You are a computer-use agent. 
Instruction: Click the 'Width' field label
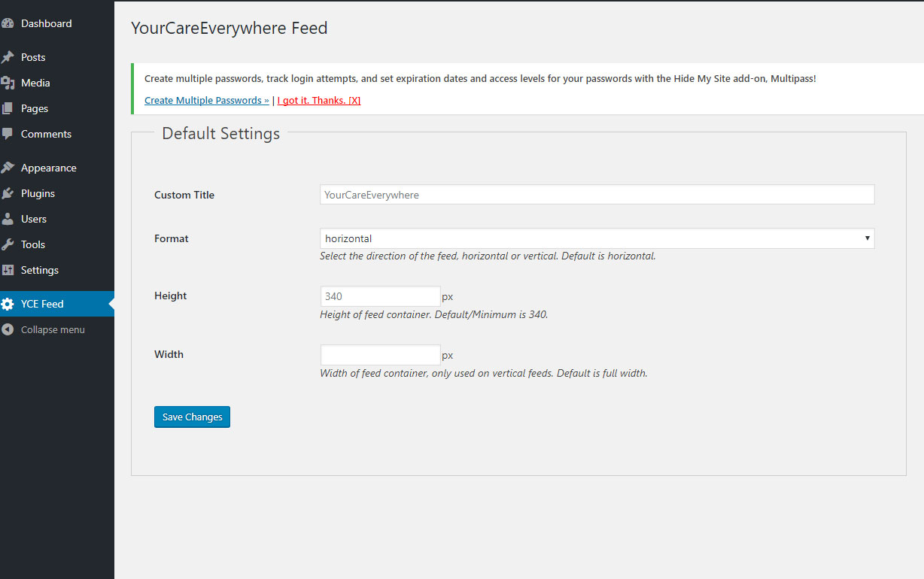click(169, 354)
